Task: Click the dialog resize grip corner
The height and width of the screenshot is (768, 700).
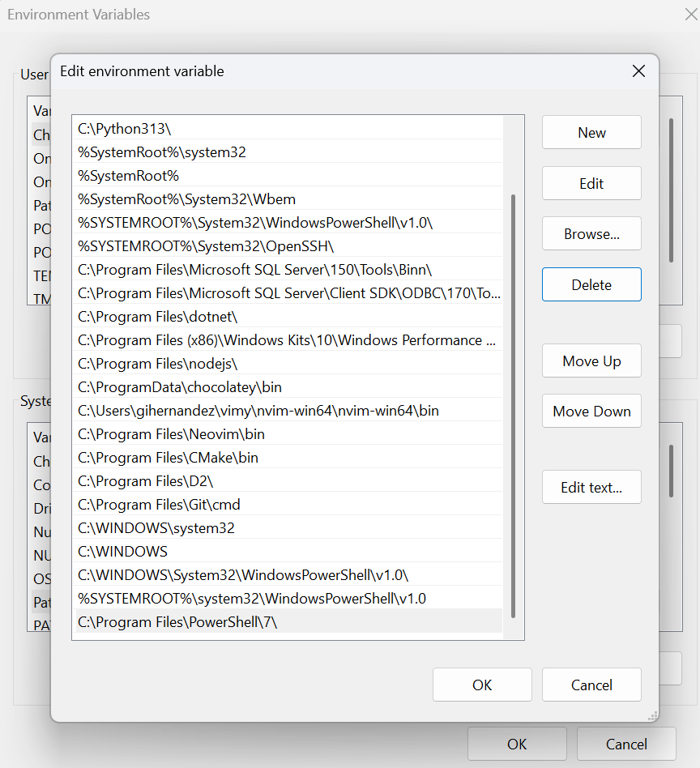Action: coord(652,716)
